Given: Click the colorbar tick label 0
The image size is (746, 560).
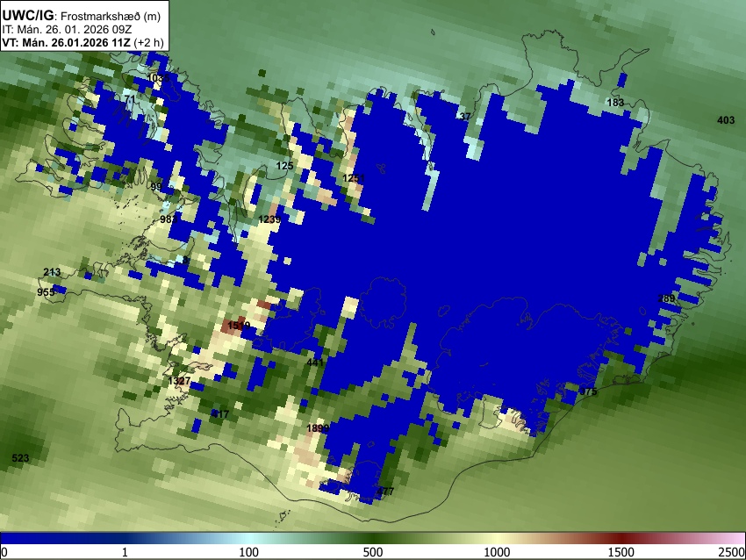Looking at the screenshot, I should 4,552.
